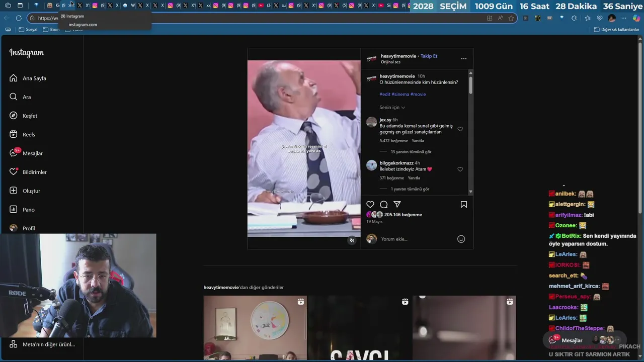This screenshot has height=362, width=644.
Task: Click the comment bubble icon
Action: pos(384,205)
